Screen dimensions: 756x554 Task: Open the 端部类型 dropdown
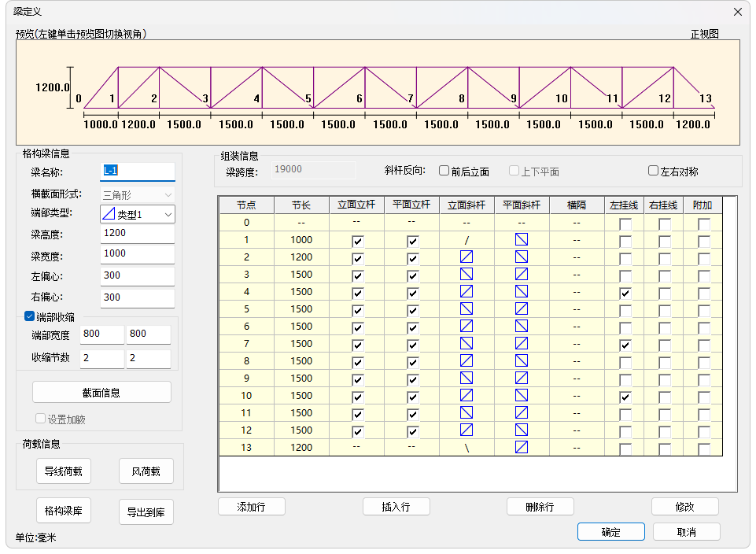tap(138, 214)
